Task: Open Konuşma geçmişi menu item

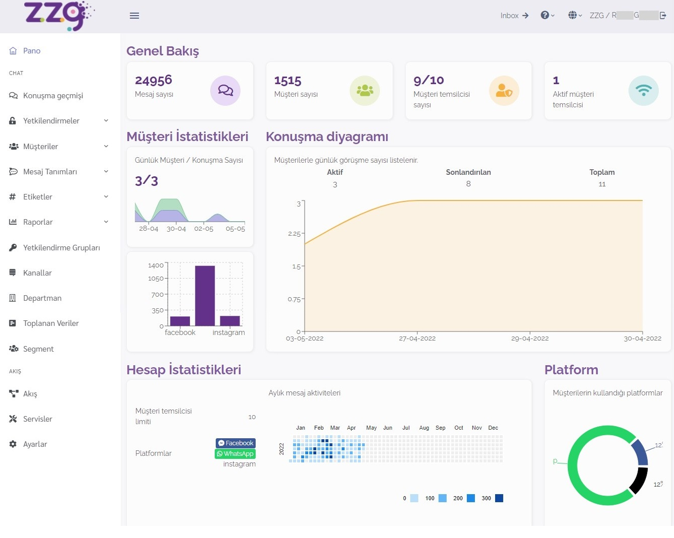Action: 53,95
